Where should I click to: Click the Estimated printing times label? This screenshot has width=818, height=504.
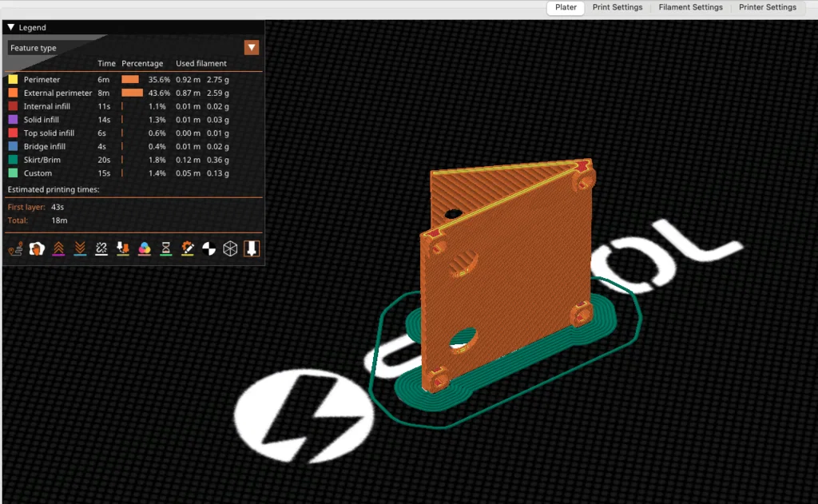54,189
